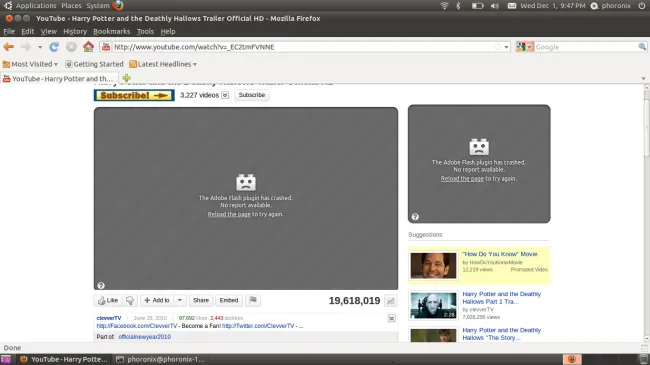The height and width of the screenshot is (365, 650).
Task: Click the YouTube site icon in URL bar
Action: [106, 47]
